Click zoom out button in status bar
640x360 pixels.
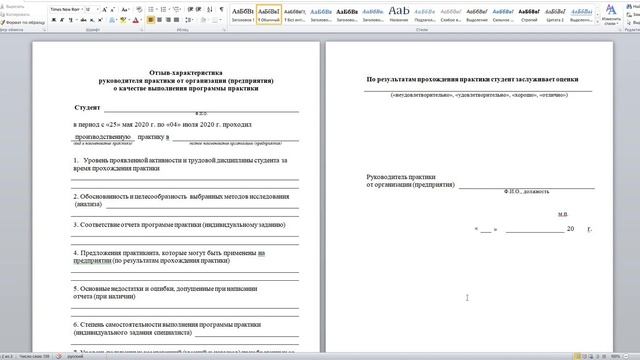point(627,356)
